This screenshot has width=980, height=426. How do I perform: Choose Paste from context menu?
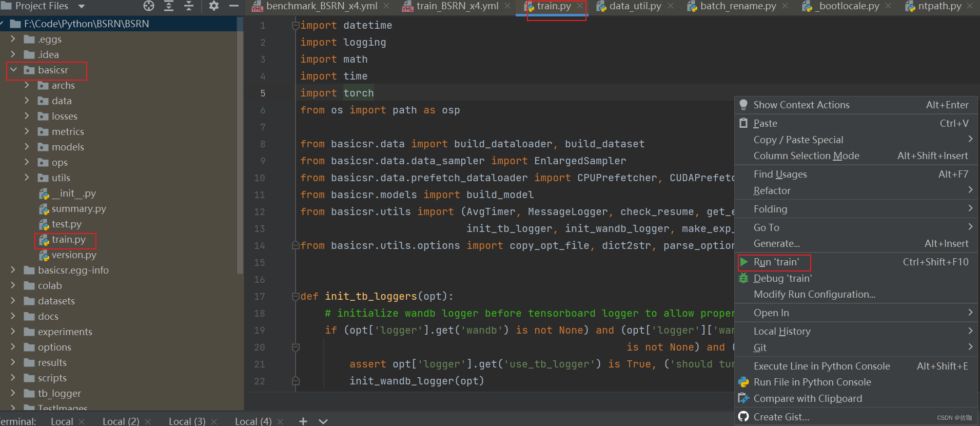point(856,123)
